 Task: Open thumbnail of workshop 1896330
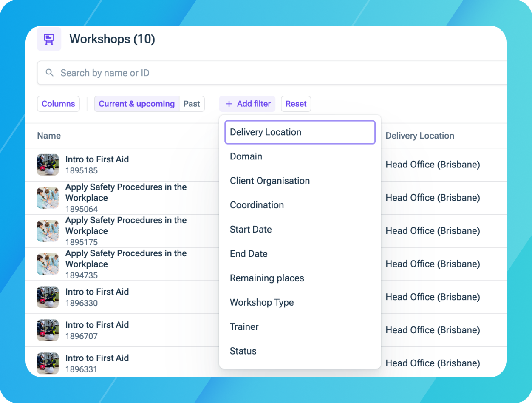(x=48, y=298)
